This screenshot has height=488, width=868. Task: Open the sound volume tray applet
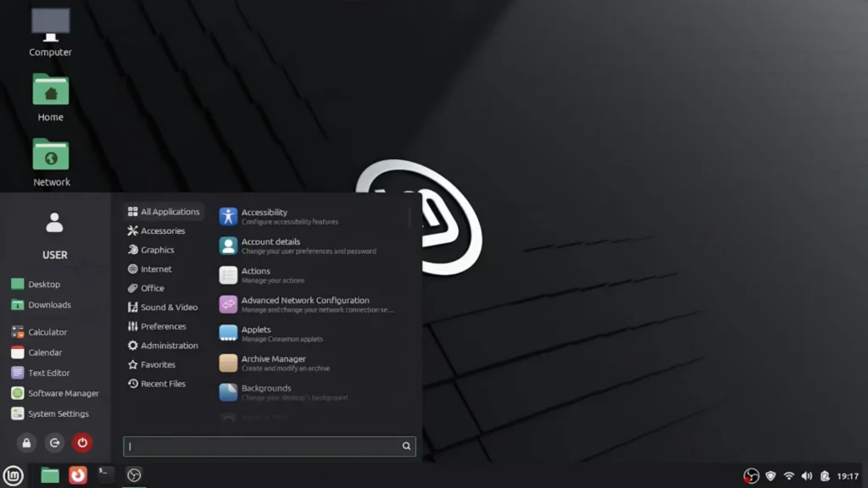[x=807, y=476]
